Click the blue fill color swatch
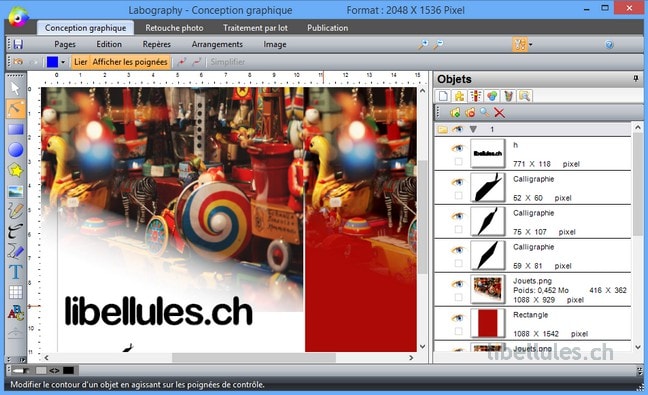 (52, 62)
